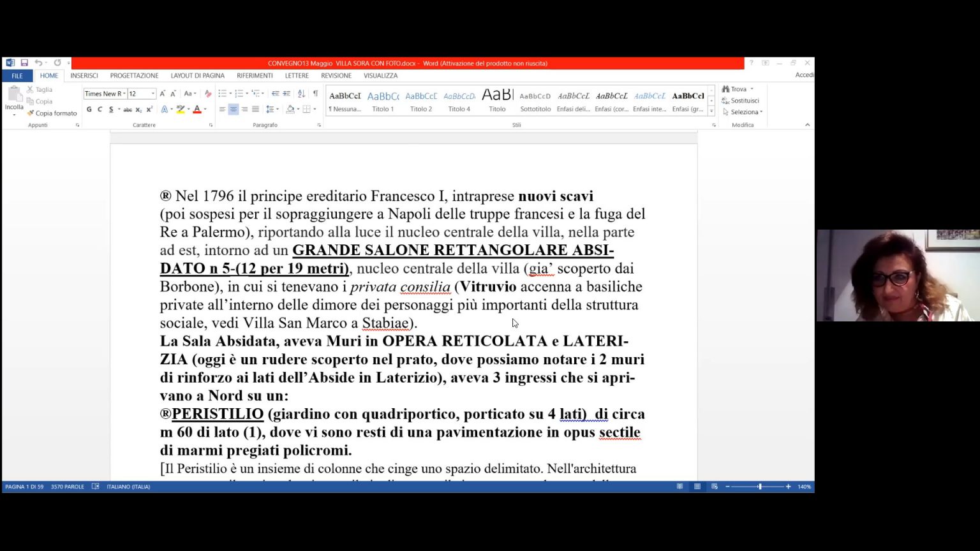This screenshot has height=551, width=980.
Task: Switch to RIFERIMENTI tab
Action: (255, 75)
